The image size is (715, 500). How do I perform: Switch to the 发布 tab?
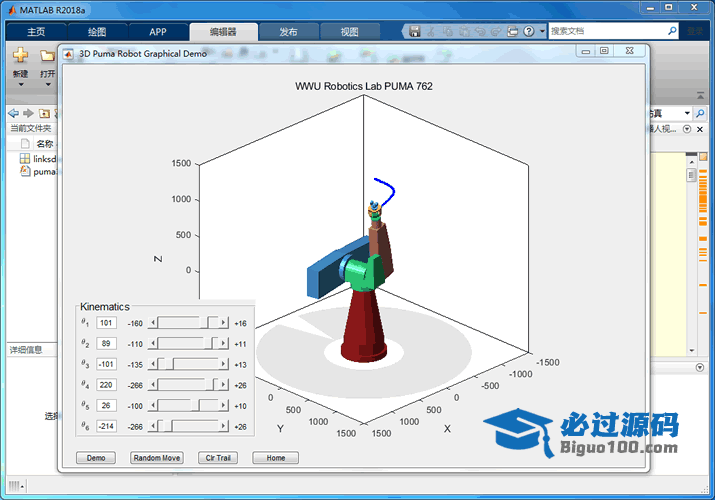(x=288, y=32)
